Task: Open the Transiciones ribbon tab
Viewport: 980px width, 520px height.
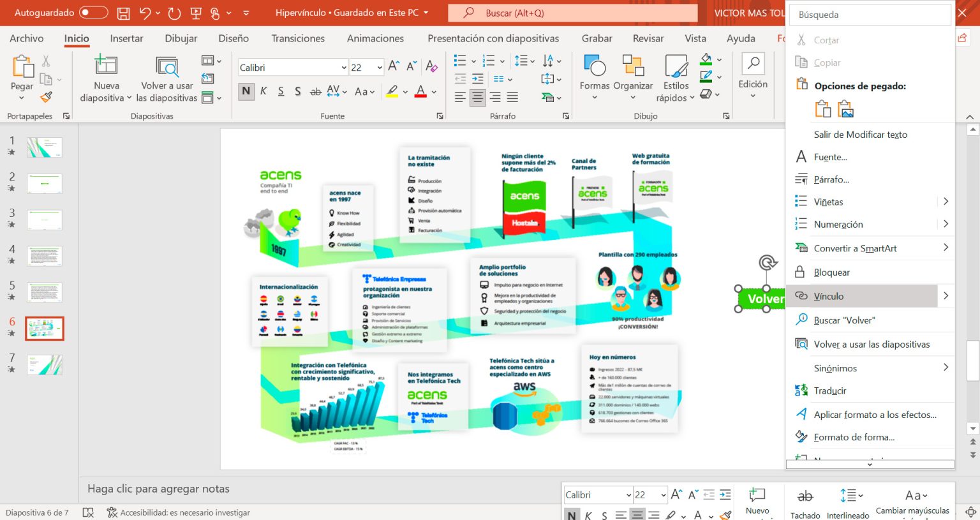Action: (297, 38)
